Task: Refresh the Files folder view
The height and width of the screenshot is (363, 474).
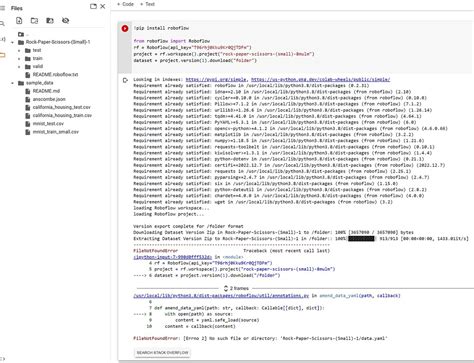Action: [34, 21]
